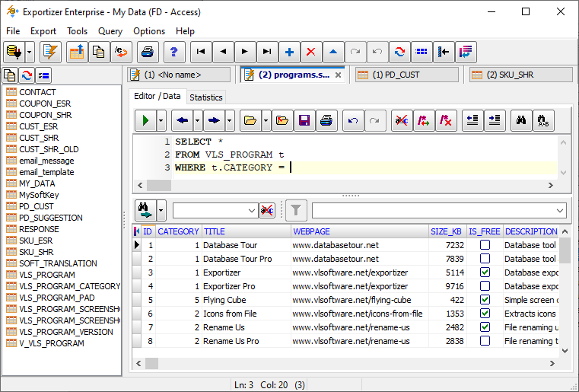Toggle IS_FREE checkbox for Database Tour row
The height and width of the screenshot is (392, 579).
tap(485, 245)
